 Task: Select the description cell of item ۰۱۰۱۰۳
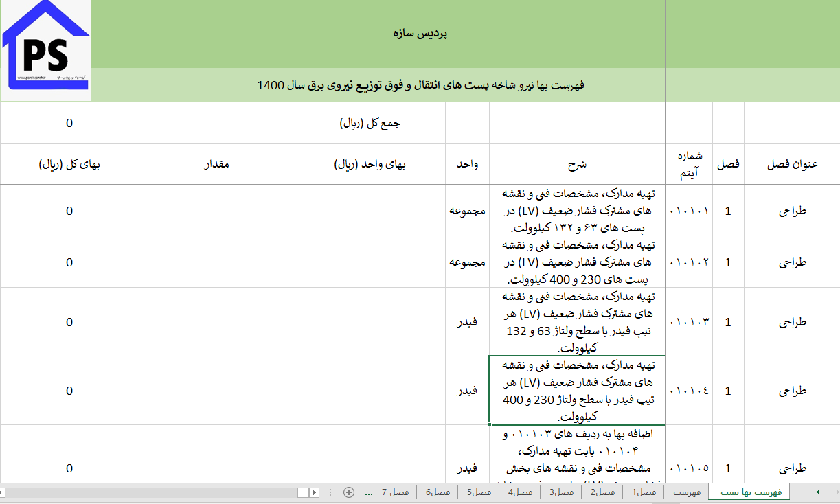(577, 322)
